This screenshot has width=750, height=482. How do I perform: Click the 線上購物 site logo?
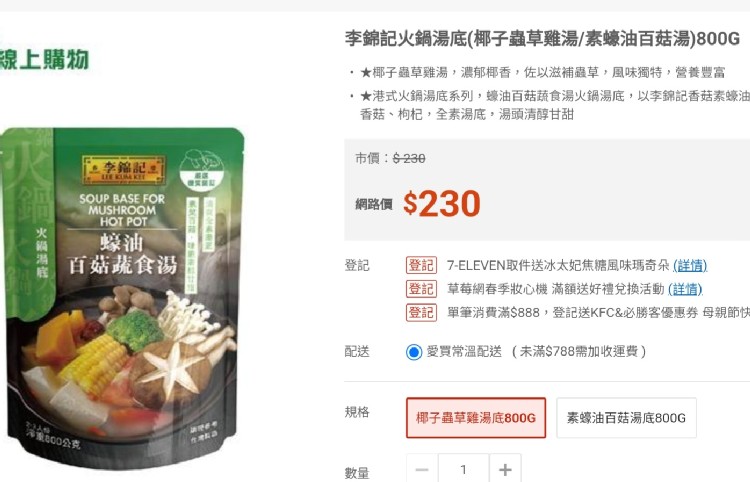44,59
